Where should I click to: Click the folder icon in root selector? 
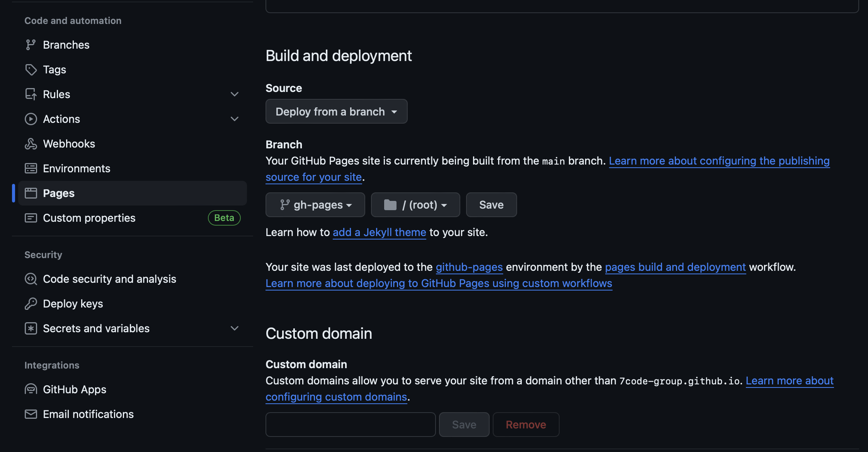click(390, 205)
